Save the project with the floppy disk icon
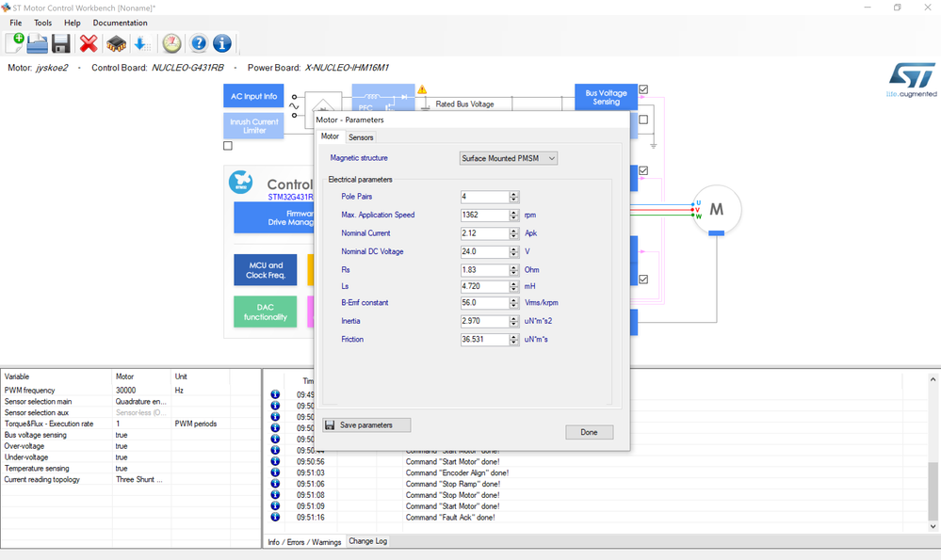The height and width of the screenshot is (560, 941). (60, 43)
